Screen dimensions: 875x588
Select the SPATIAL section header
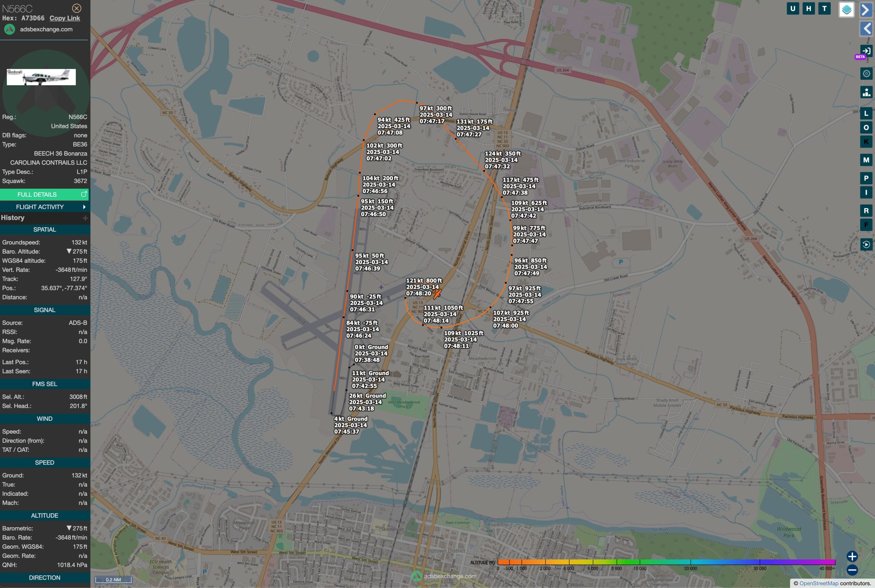45,229
